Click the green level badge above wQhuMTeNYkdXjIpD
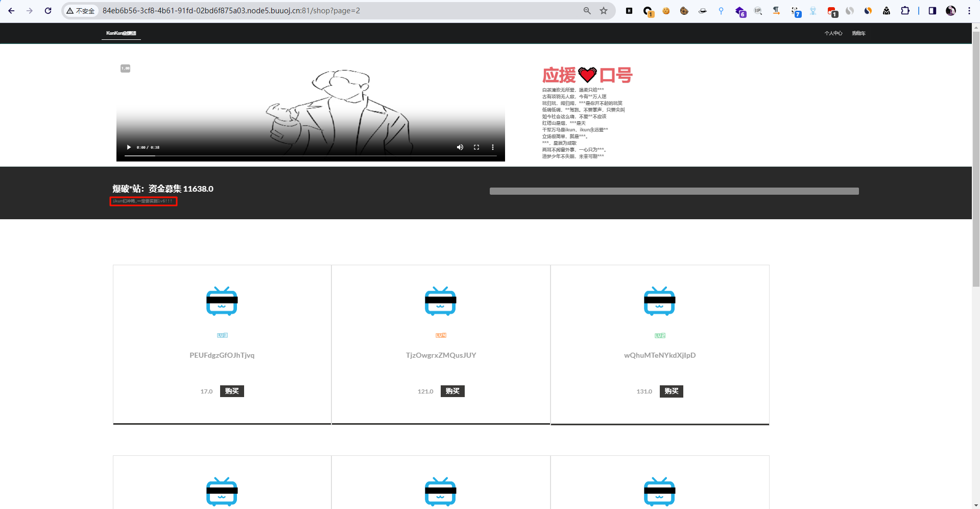This screenshot has width=980, height=509. pyautogui.click(x=660, y=335)
